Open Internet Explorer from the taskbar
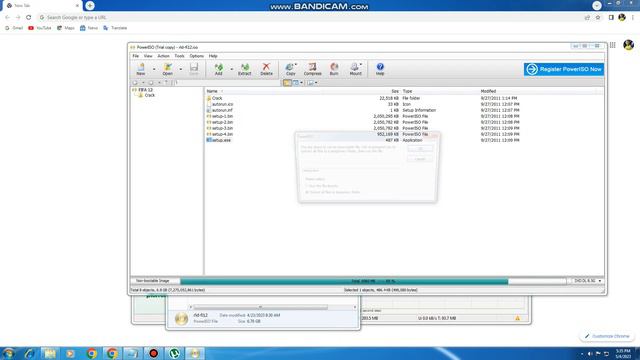Screen dimensions: 640x360 pos(29,353)
